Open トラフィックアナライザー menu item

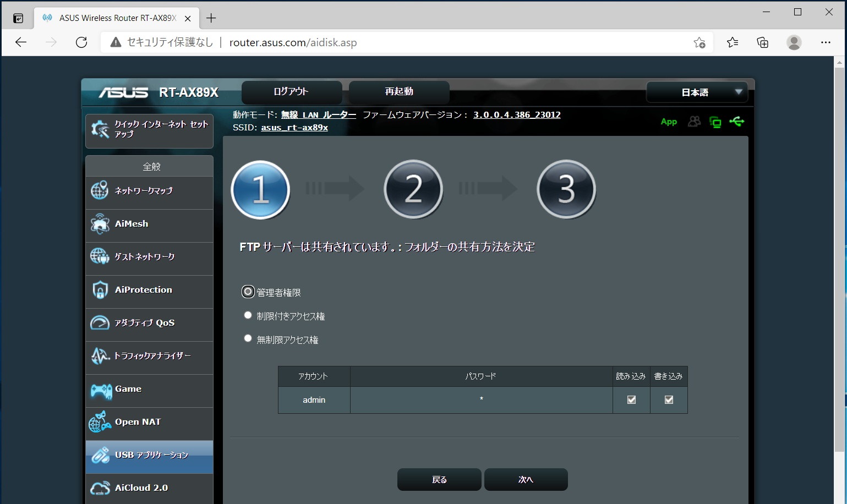tap(149, 358)
